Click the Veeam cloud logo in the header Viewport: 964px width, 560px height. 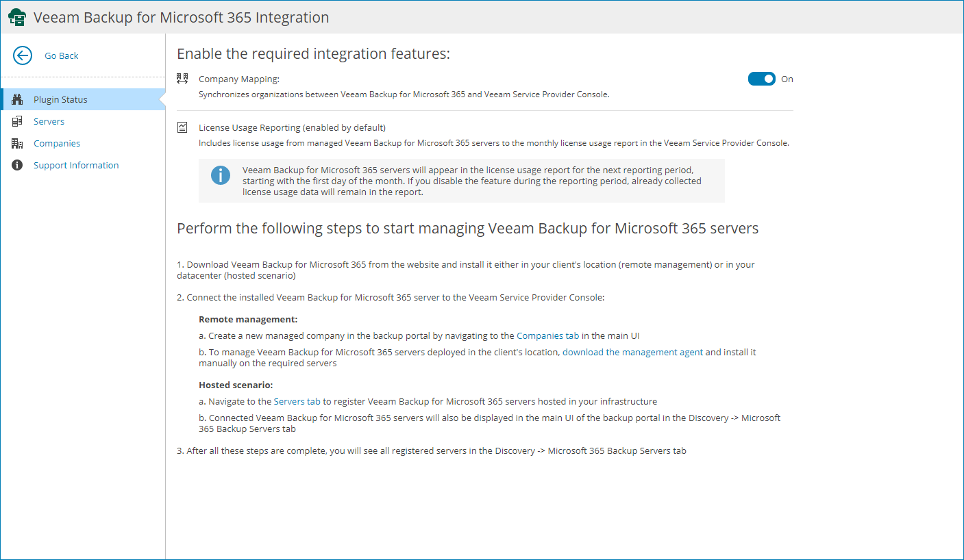click(x=17, y=18)
